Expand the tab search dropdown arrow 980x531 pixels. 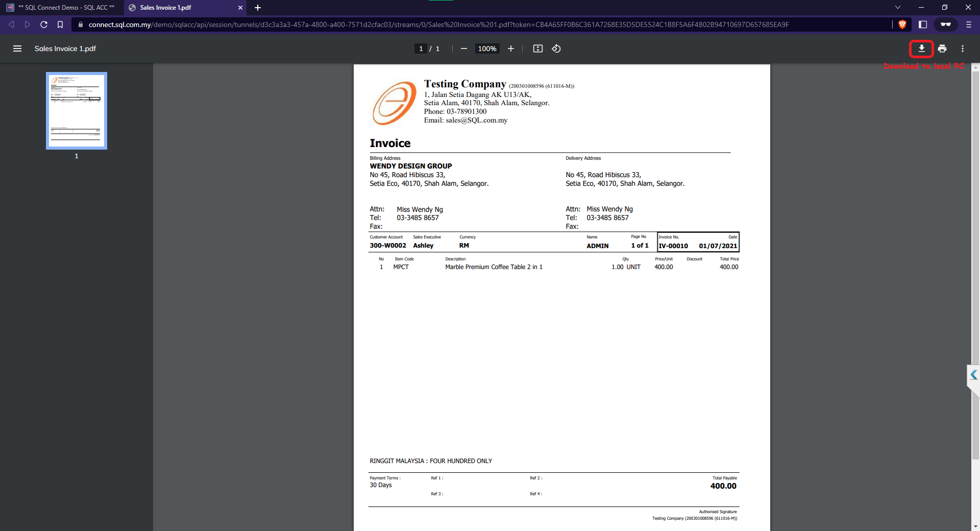(x=898, y=8)
